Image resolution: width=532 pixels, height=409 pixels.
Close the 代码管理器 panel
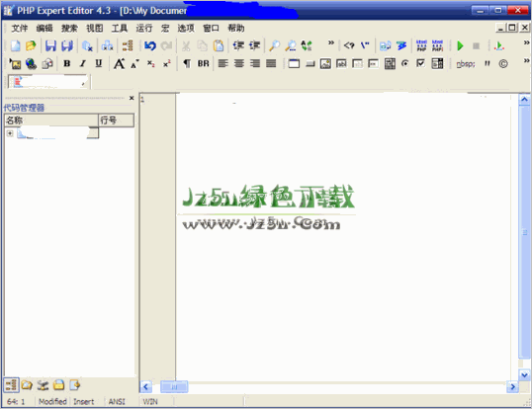132,98
